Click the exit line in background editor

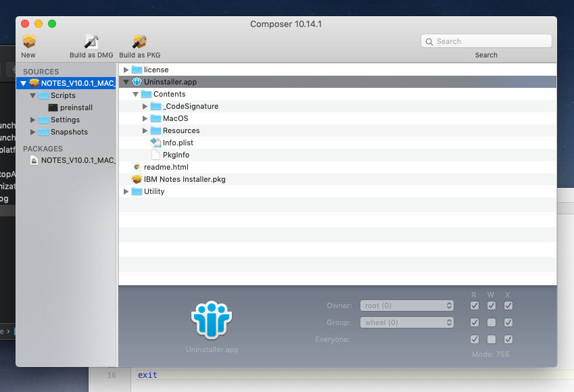(147, 375)
